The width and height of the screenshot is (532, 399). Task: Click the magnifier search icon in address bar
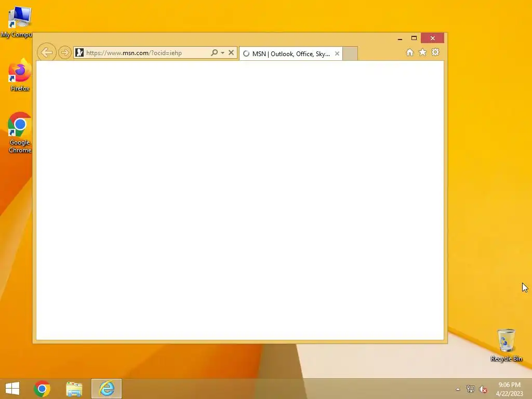(x=214, y=52)
